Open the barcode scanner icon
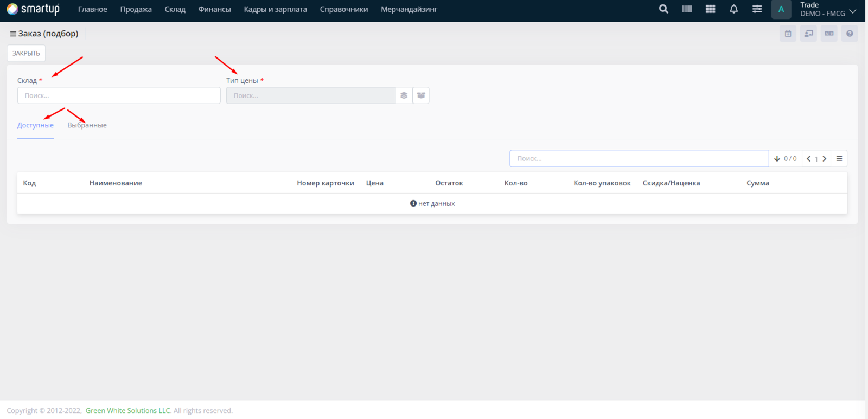This screenshot has height=419, width=868. pyautogui.click(x=687, y=9)
